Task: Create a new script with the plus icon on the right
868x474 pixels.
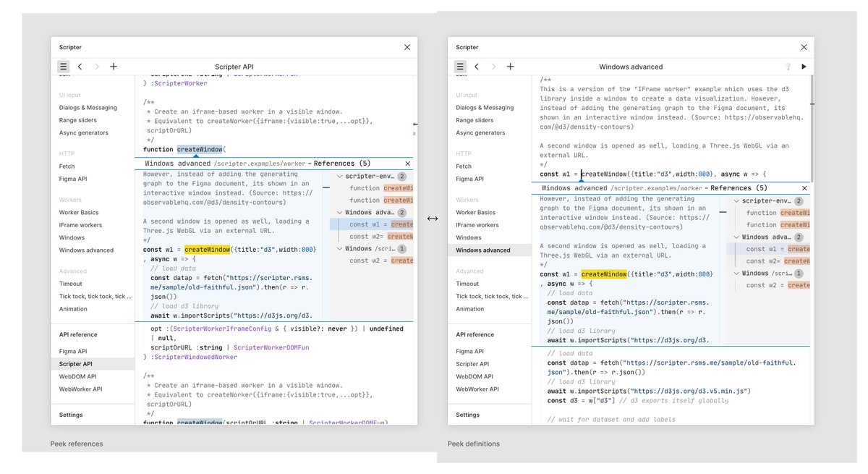Action: [x=510, y=66]
